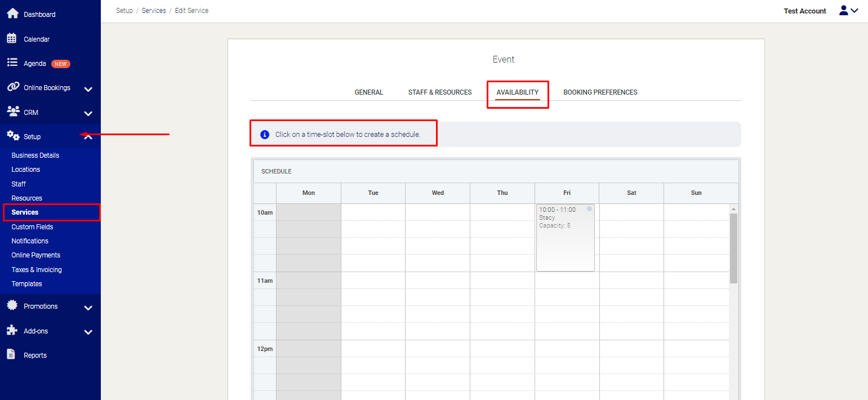Screen dimensions: 868x400
Task: Click the Services breadcrumb link
Action: point(154,11)
